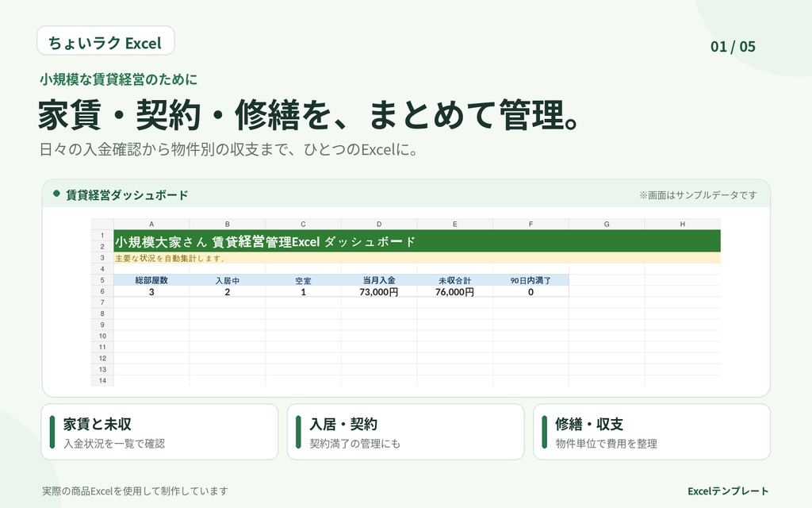This screenshot has height=508, width=812.
Task: Click the value 1 under 空室
Action: pos(303,291)
